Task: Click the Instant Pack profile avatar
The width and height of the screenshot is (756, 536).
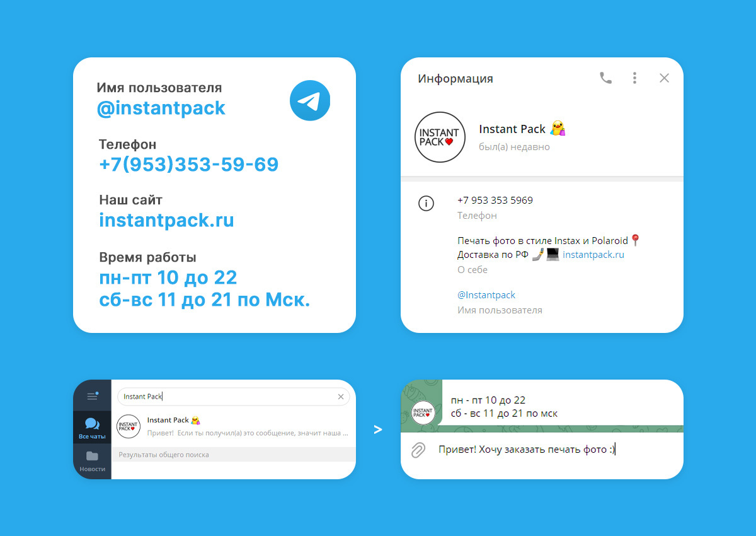Action: (440, 137)
